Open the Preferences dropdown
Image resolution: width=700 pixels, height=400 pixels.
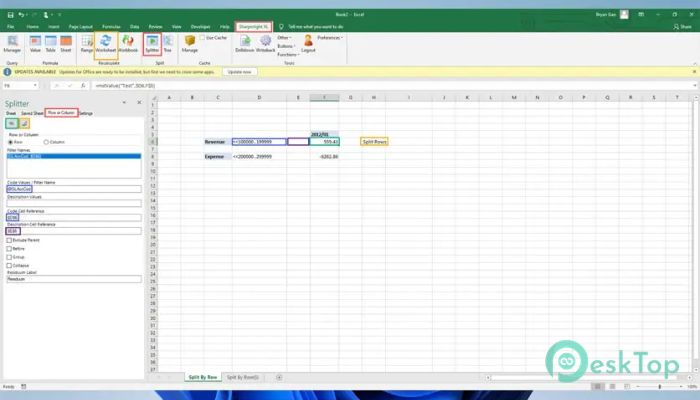coord(330,38)
